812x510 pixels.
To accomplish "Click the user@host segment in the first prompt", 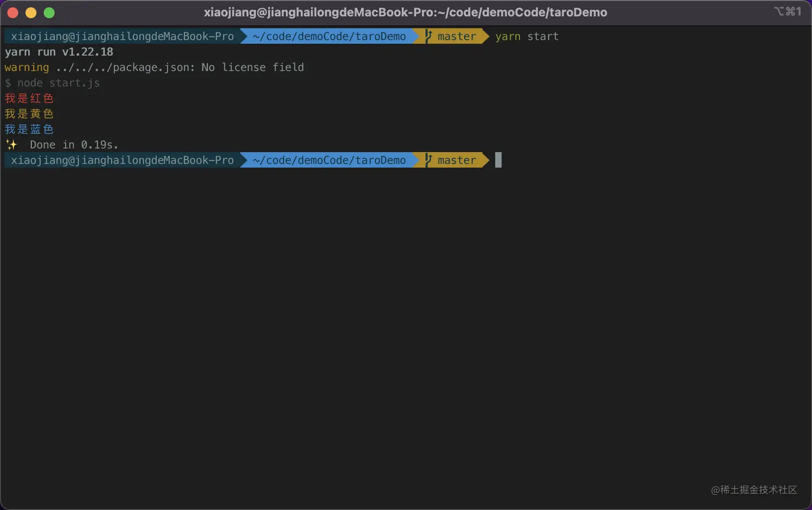I will point(122,36).
